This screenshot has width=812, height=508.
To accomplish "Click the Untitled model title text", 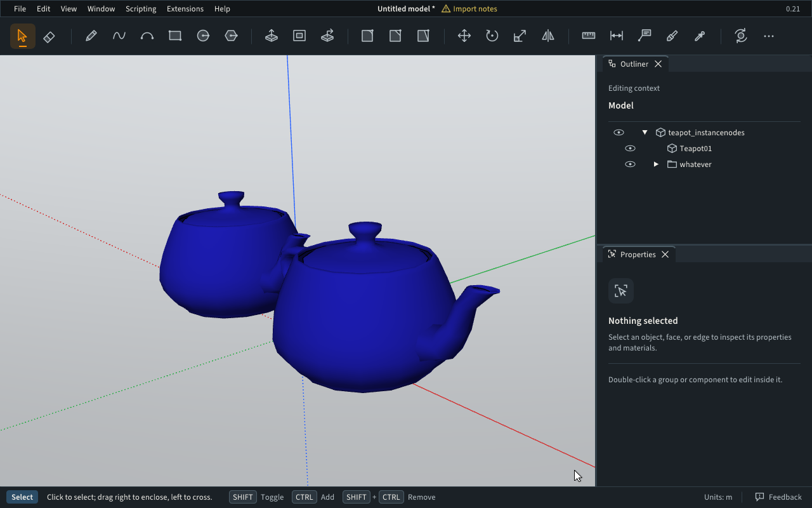I will [407, 9].
